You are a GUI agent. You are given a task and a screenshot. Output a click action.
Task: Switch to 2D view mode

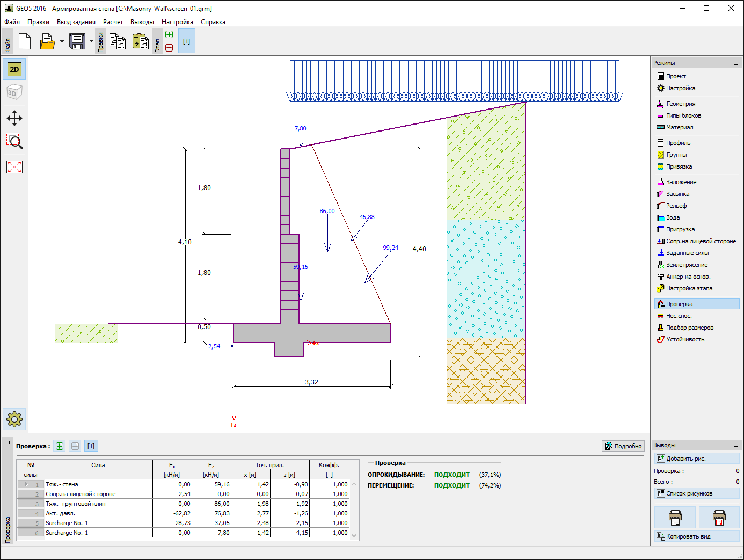click(x=14, y=69)
